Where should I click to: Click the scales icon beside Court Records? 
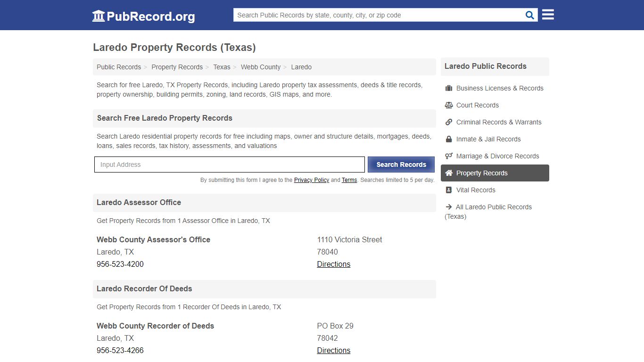(449, 105)
